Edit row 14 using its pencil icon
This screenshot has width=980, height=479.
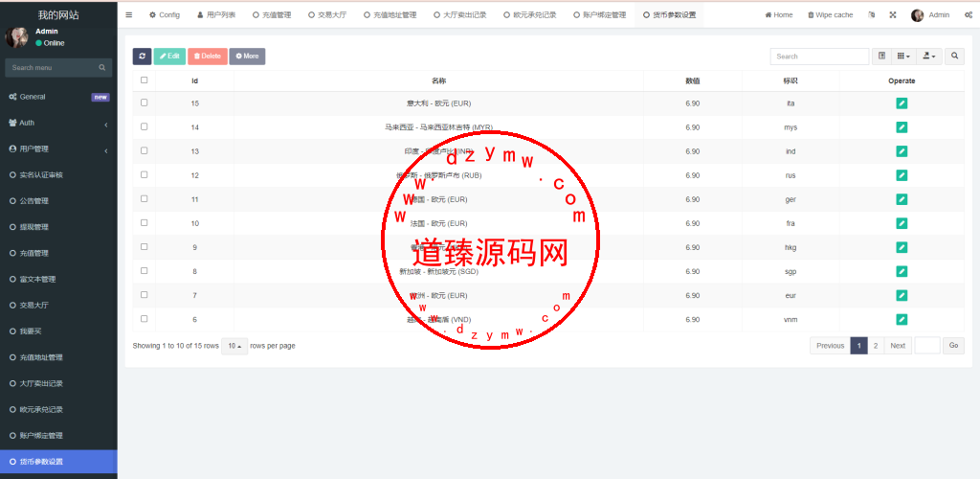pyautogui.click(x=902, y=127)
